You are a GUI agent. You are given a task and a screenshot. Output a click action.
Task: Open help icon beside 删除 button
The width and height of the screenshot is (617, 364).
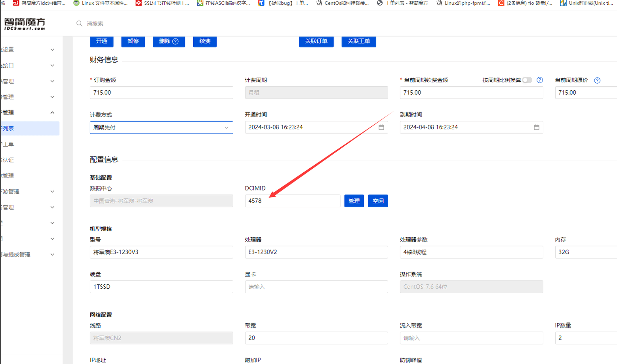(x=175, y=41)
